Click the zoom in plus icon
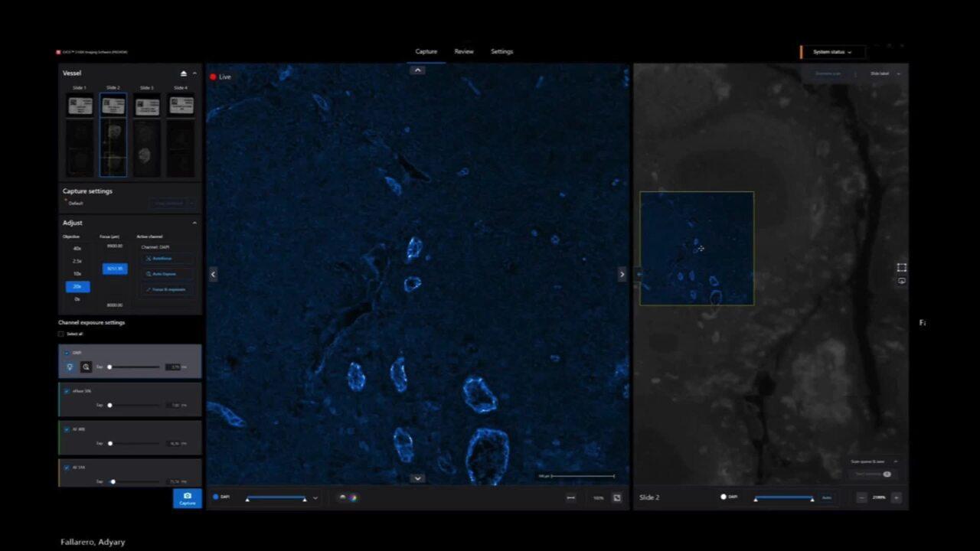The width and height of the screenshot is (980, 551). pyautogui.click(x=896, y=497)
